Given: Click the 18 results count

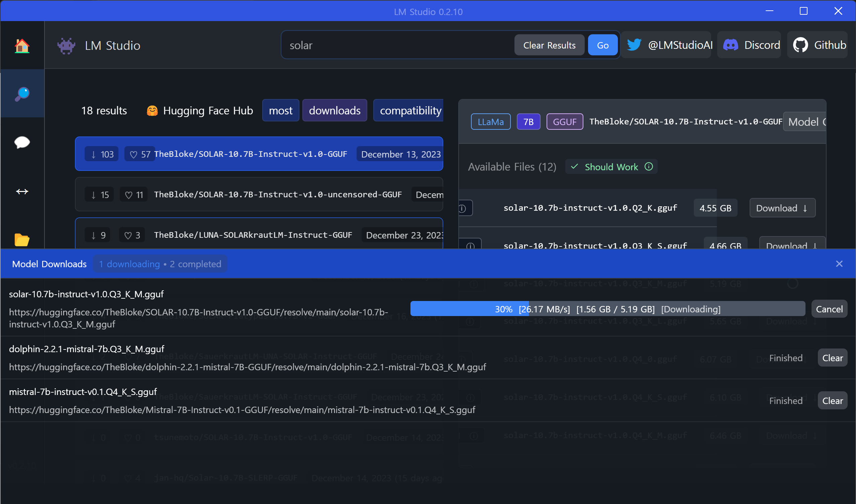Looking at the screenshot, I should (x=104, y=111).
